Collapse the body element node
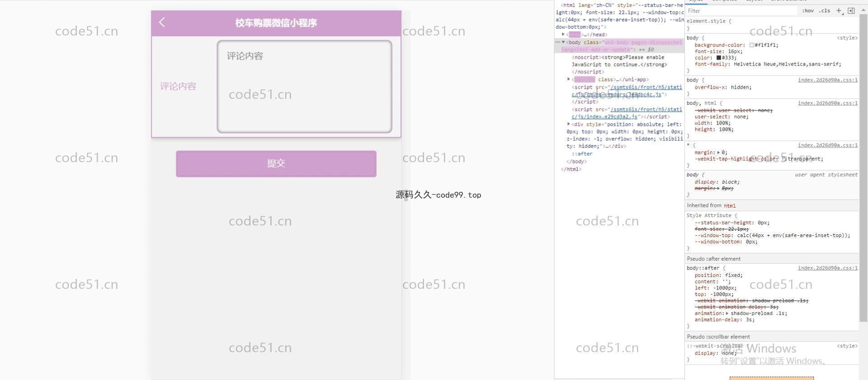 tap(563, 42)
